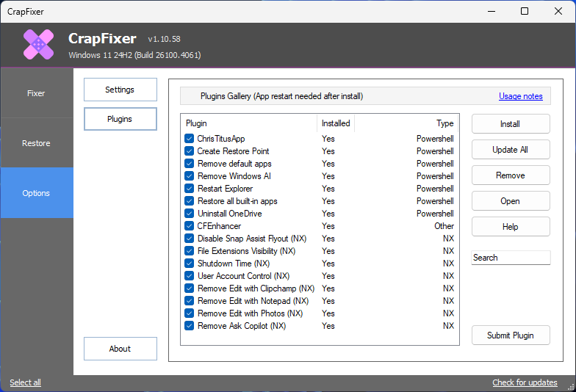Click the Check for updates link
576x392 pixels.
[x=525, y=382]
